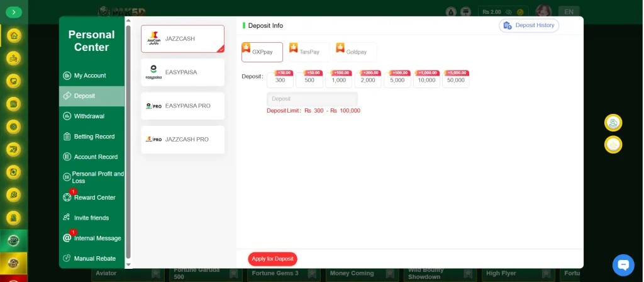Choose EASYPAISA PRO payment method
The height and width of the screenshot is (282, 644).
(x=183, y=106)
